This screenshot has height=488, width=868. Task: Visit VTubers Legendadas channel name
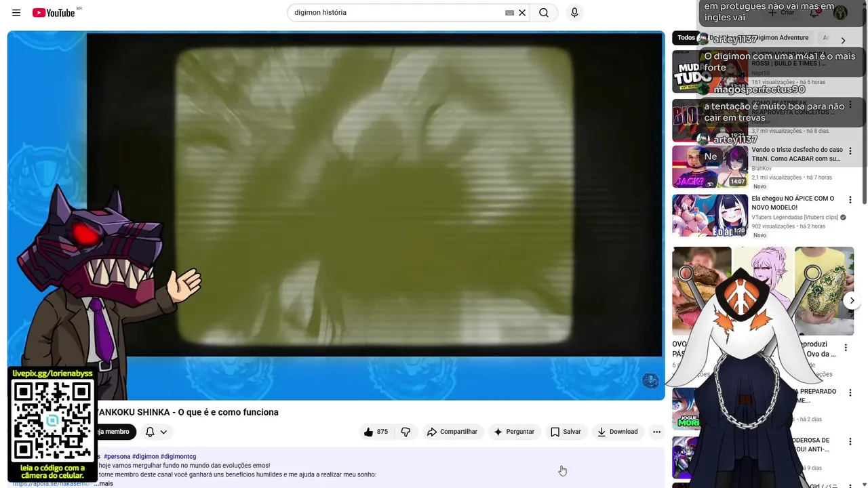point(795,218)
